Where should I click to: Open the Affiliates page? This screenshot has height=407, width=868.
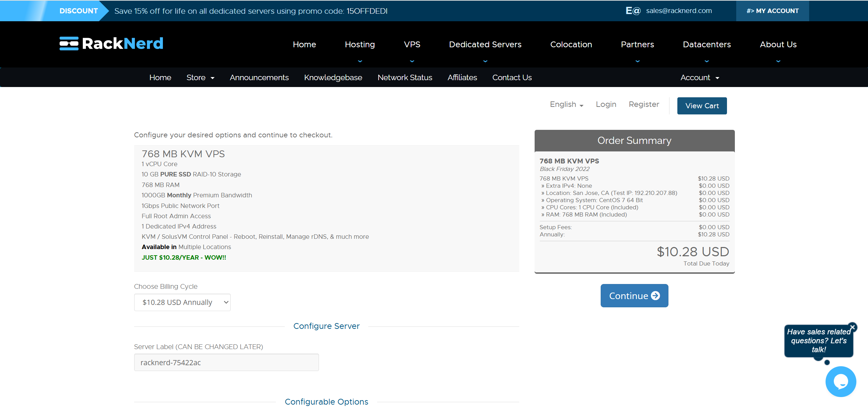[x=462, y=78]
